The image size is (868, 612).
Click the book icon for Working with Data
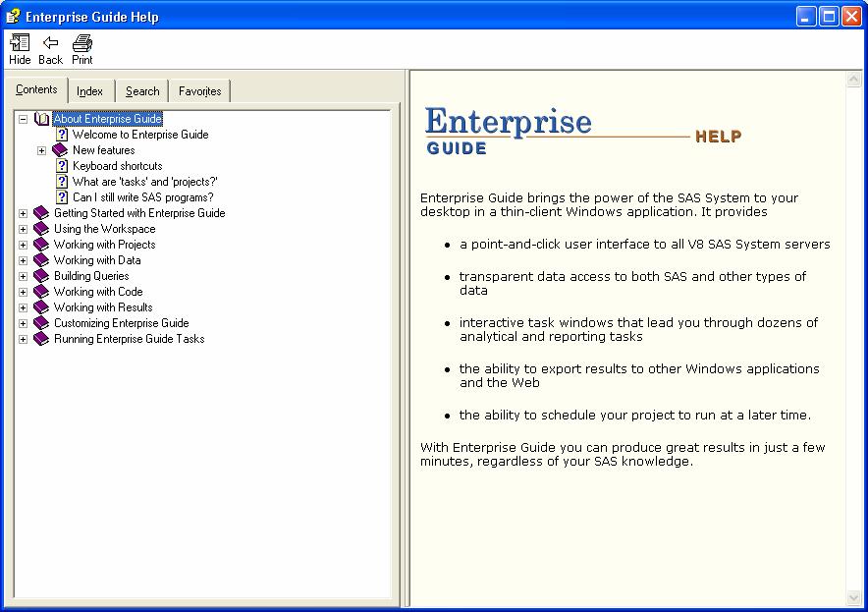(41, 260)
